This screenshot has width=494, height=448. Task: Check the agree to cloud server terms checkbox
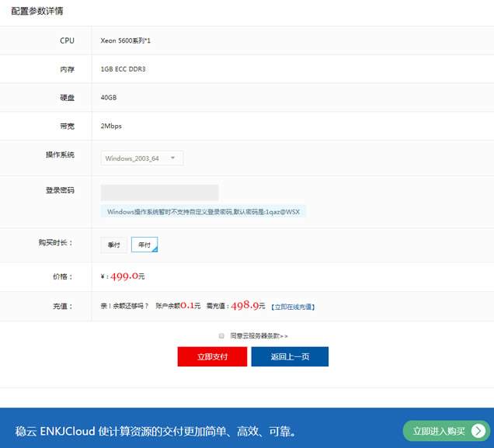221,335
